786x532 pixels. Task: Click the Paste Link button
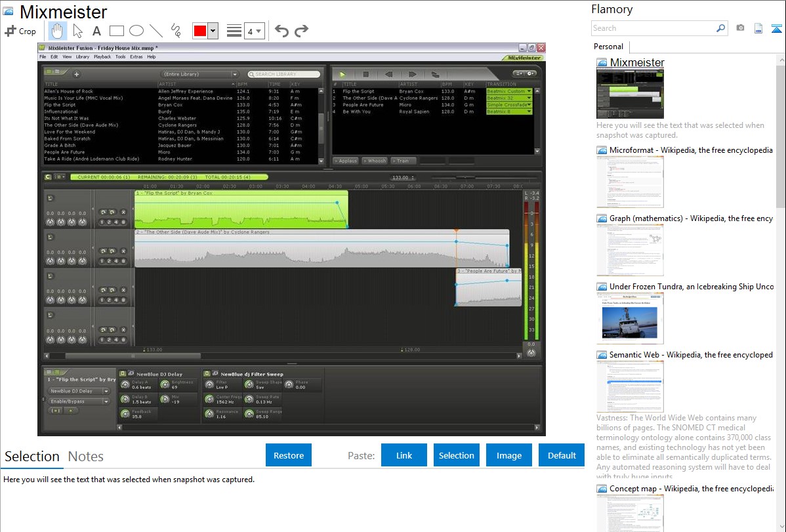(404, 455)
